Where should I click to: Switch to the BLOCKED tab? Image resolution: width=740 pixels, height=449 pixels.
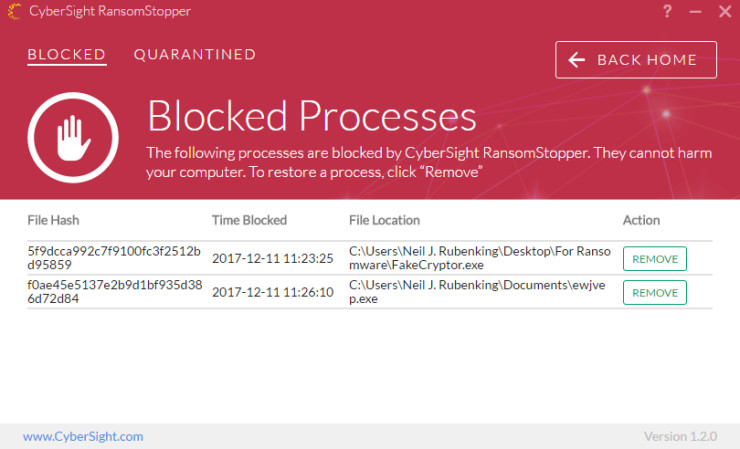click(x=67, y=55)
